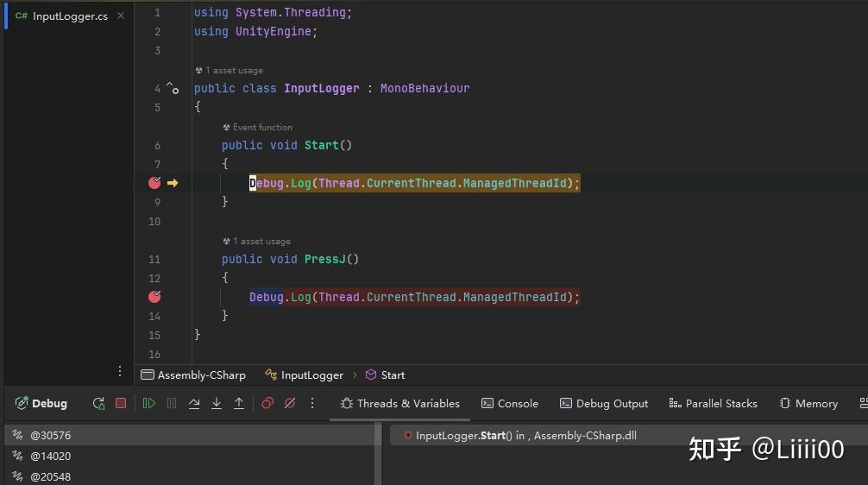Click the yellow execution point arrow

(173, 183)
